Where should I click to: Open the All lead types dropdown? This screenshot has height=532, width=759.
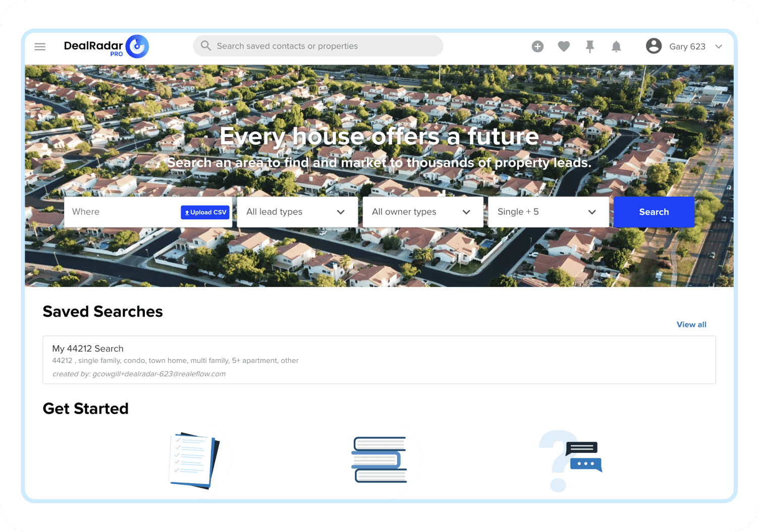(297, 212)
